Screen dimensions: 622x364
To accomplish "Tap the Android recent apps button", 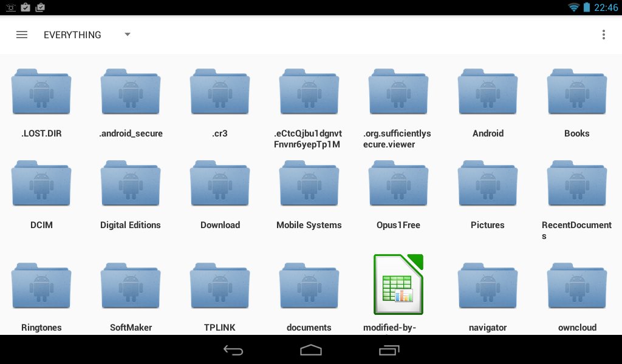I will 389,350.
